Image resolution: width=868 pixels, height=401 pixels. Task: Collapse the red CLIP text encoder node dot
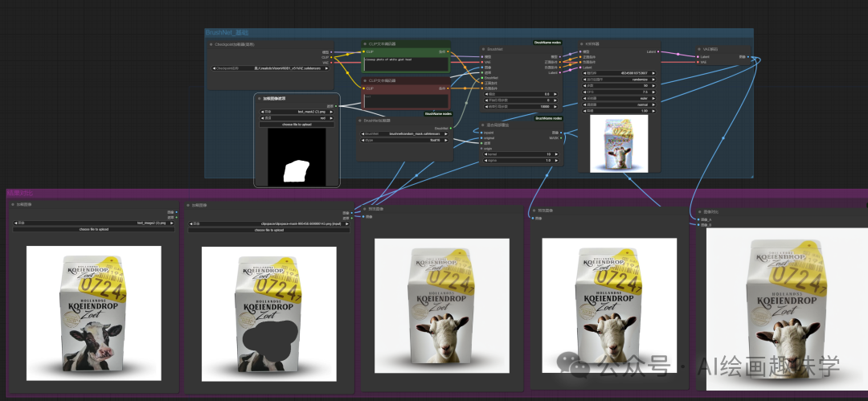tap(366, 80)
